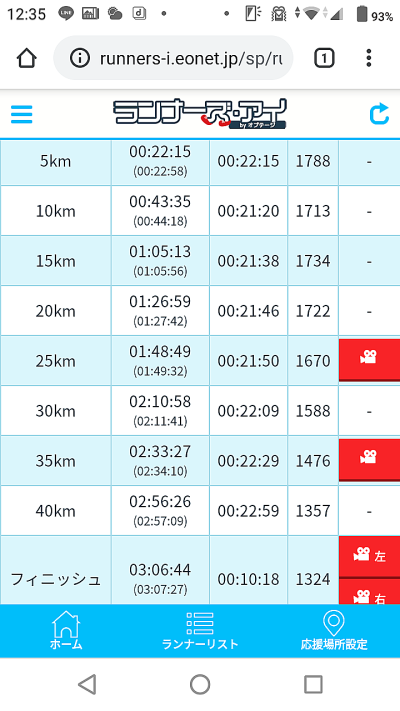This screenshot has width=400, height=711.
Task: Play the 25km checkpoint video
Action: point(369,360)
